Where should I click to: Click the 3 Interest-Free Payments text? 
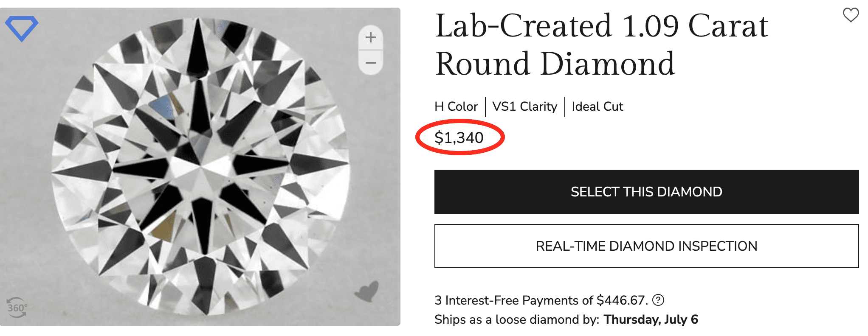514,300
